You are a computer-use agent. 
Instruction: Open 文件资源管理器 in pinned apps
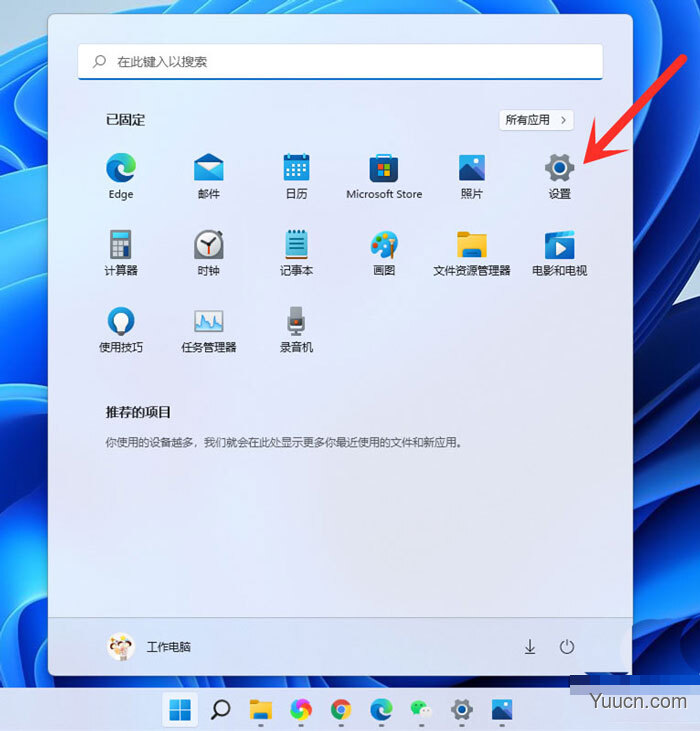point(472,253)
